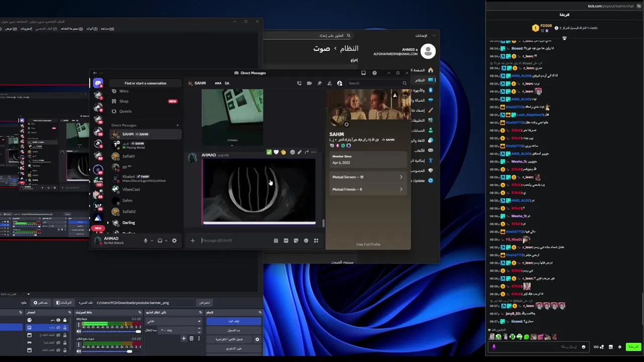The image size is (644, 362).
Task: Click View Full Profile link
Action: 368,244
